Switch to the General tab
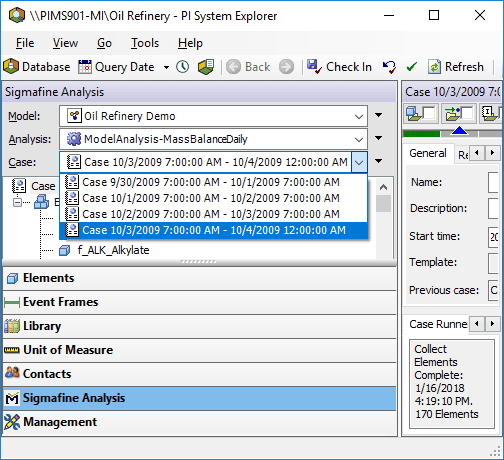 (x=428, y=153)
